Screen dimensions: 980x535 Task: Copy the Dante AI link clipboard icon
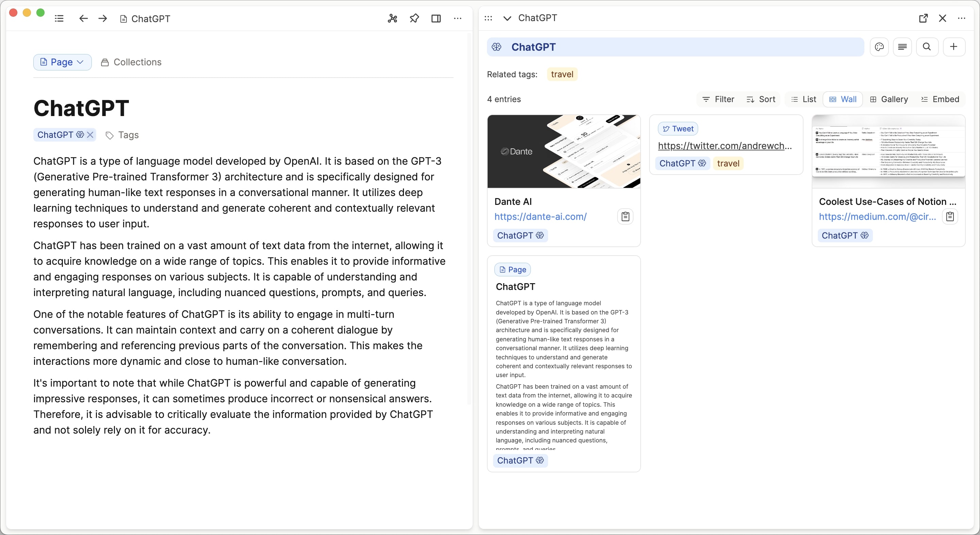(625, 217)
